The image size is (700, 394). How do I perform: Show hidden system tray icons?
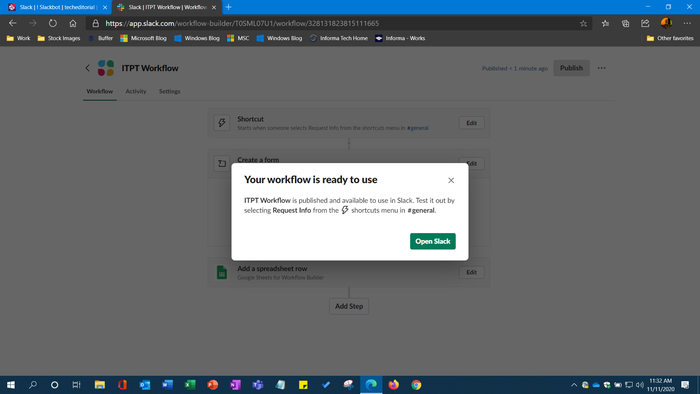pyautogui.click(x=574, y=385)
